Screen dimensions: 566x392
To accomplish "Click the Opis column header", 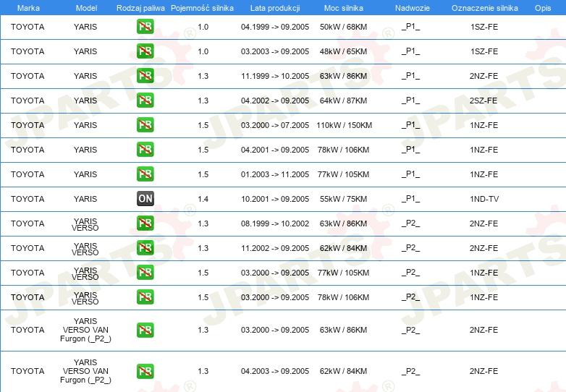I will pos(543,8).
